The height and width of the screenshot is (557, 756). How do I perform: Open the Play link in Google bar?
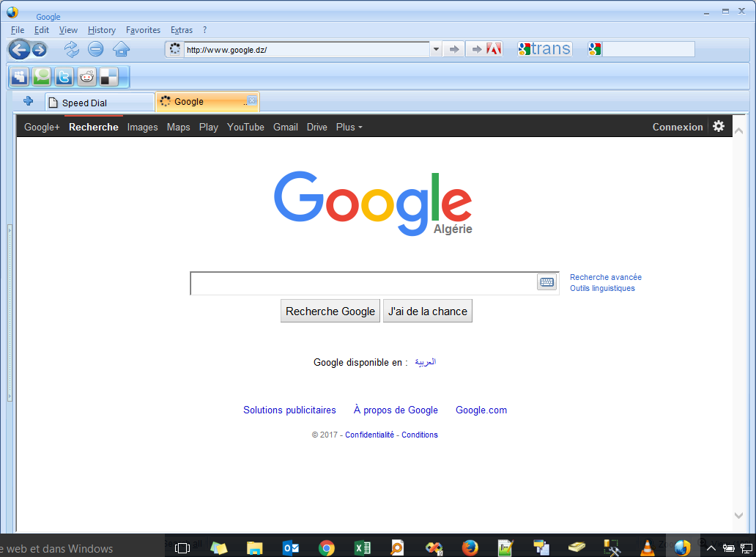pos(208,127)
